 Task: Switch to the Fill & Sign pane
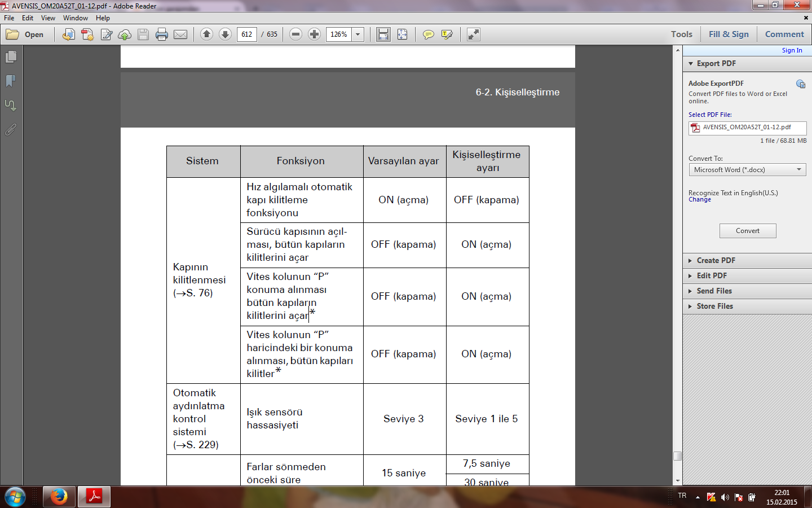[729, 34]
